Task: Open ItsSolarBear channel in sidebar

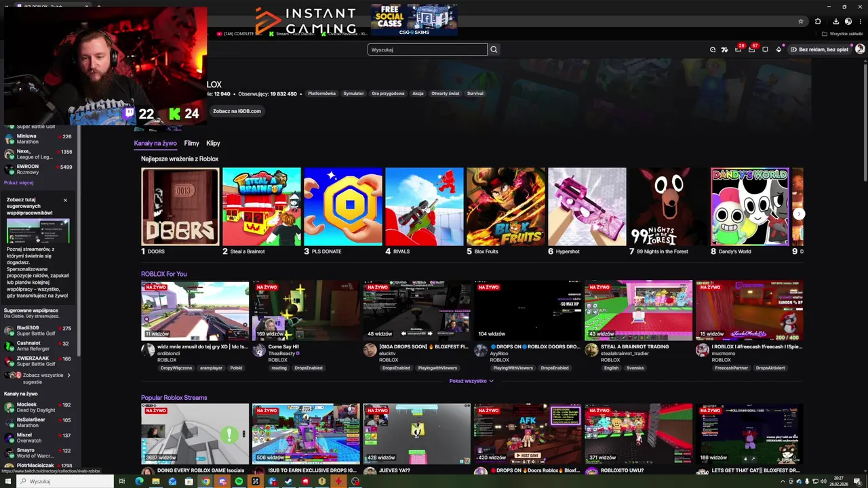Action: tap(39, 423)
